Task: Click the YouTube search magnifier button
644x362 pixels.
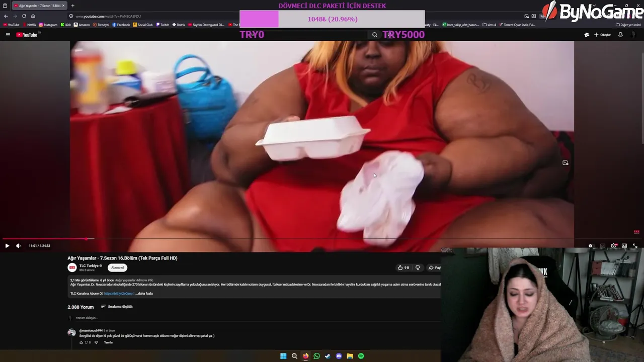Action: pos(374,35)
